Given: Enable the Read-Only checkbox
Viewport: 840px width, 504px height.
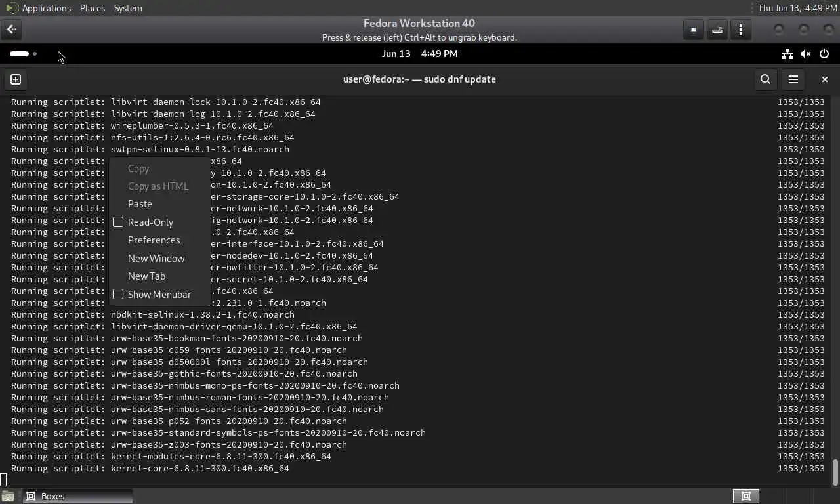Looking at the screenshot, I should tap(118, 222).
